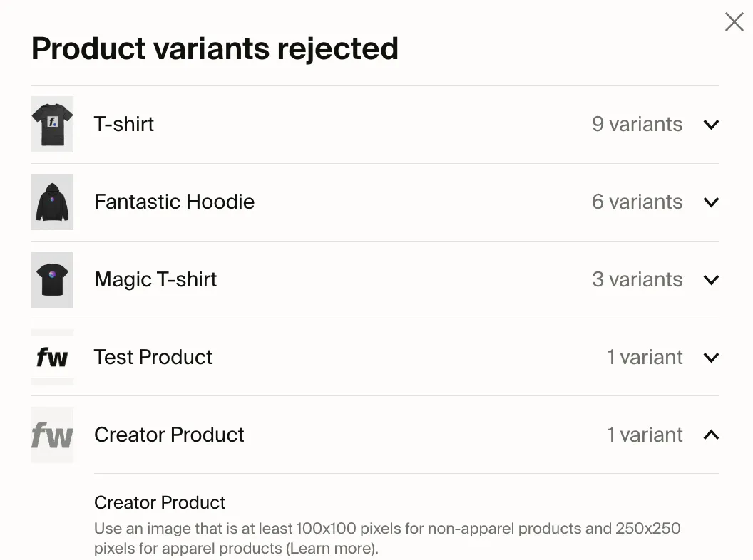
Task: Dismiss the Product variants rejected dialog
Action: 734,21
